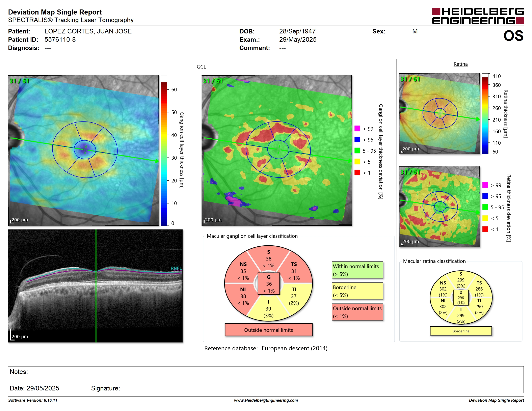Click the OS eye indicator

tap(513, 36)
